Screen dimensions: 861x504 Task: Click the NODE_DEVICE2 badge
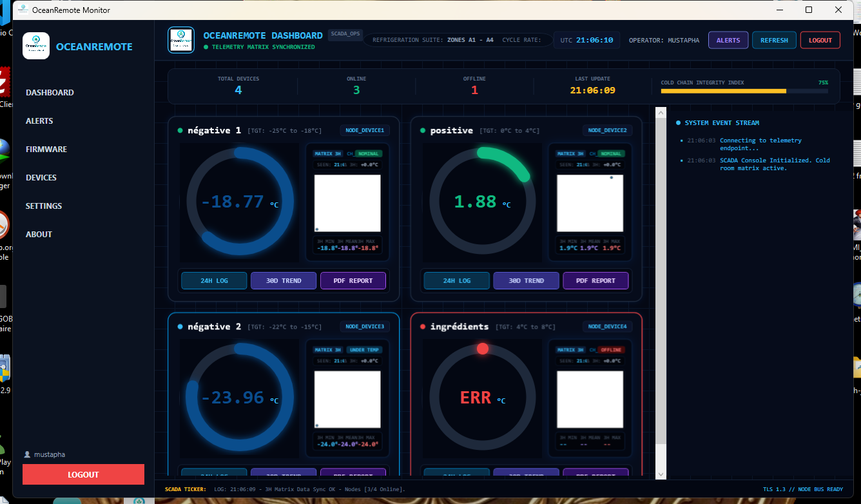click(607, 130)
